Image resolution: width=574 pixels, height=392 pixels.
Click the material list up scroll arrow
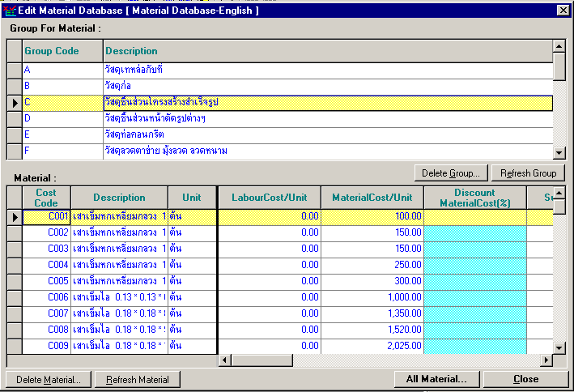pos(559,193)
